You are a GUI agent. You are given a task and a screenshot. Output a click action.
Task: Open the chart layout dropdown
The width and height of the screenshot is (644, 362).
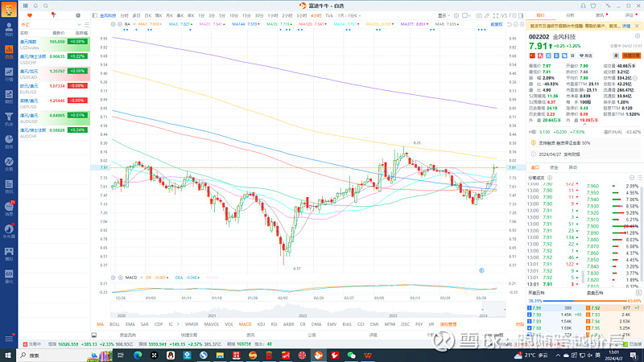[466, 15]
